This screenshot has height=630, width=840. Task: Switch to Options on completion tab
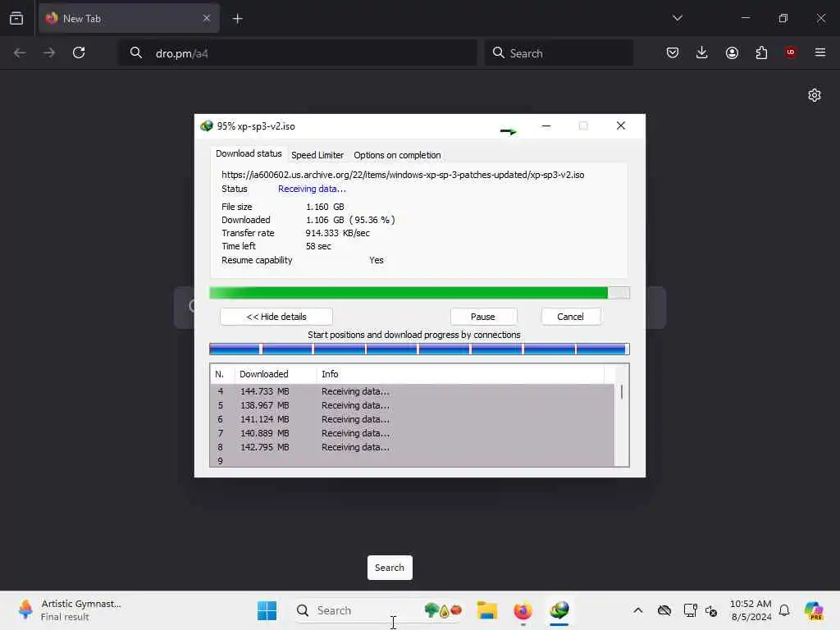click(x=397, y=155)
